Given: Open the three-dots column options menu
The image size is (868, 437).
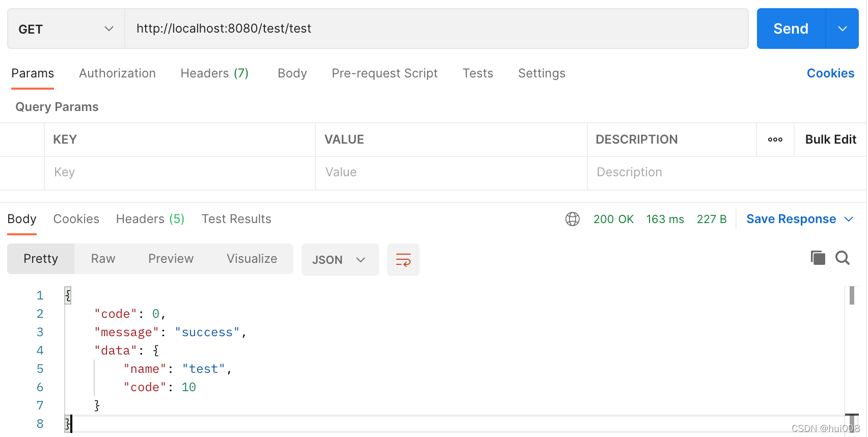Looking at the screenshot, I should coord(775,140).
